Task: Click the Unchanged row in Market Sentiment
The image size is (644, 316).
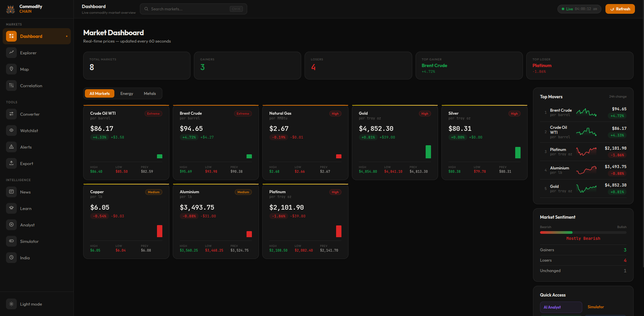Action: [583, 271]
